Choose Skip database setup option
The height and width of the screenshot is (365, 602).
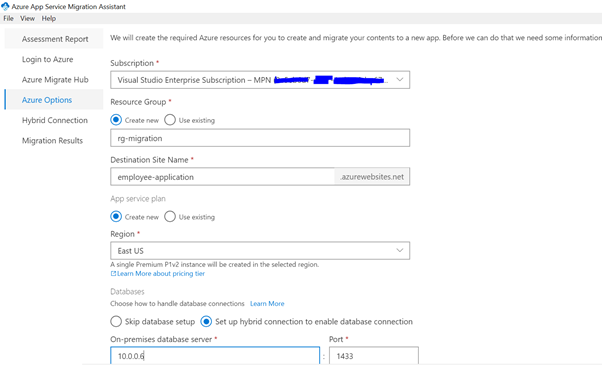pyautogui.click(x=116, y=321)
